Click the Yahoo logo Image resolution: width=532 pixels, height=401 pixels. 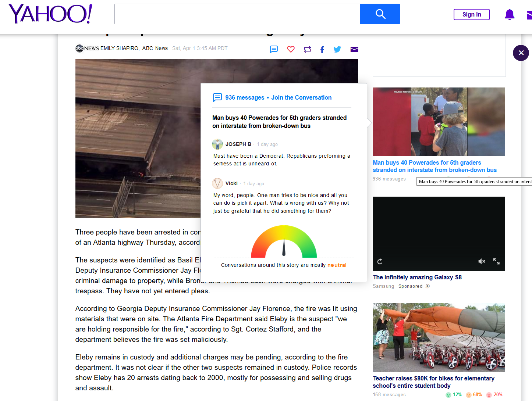click(x=50, y=14)
